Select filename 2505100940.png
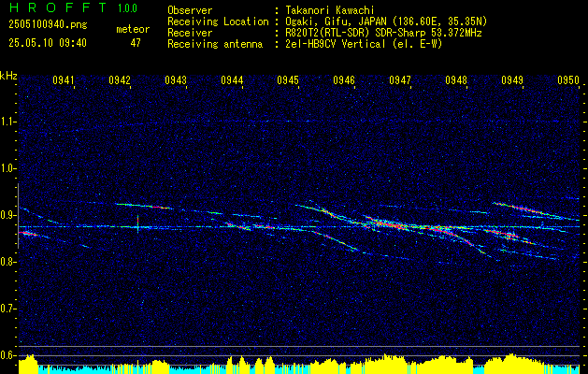 [x=48, y=25]
